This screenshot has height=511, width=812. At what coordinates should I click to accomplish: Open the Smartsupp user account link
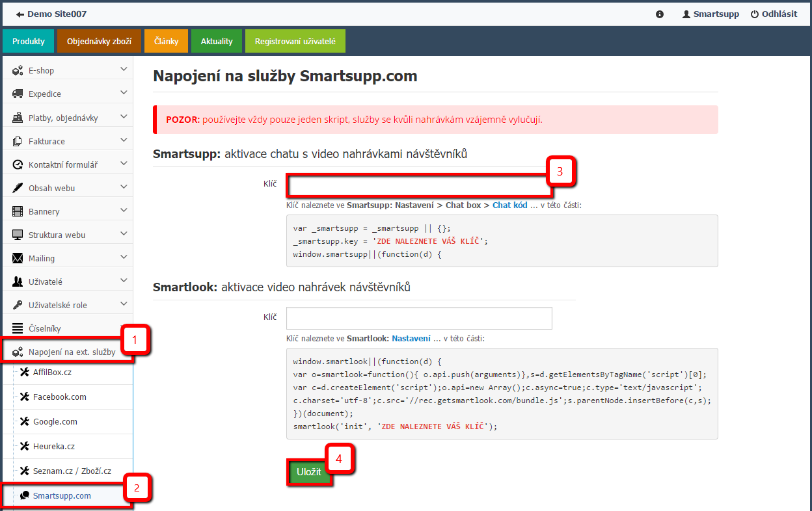(x=710, y=14)
